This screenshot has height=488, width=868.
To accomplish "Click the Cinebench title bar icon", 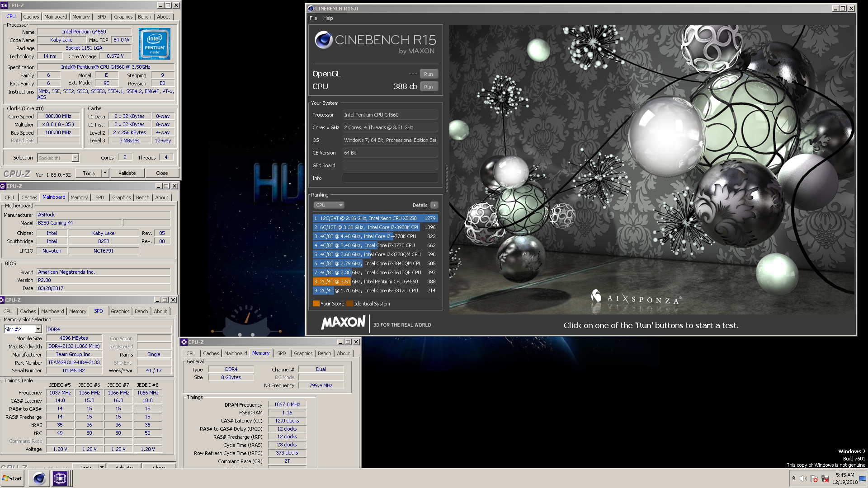I will tap(311, 9).
